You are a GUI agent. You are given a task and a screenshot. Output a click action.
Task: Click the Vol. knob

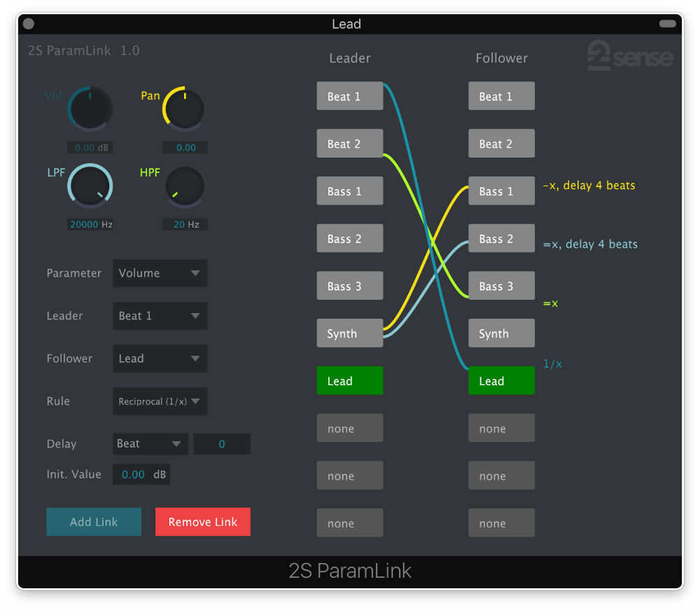click(x=90, y=109)
